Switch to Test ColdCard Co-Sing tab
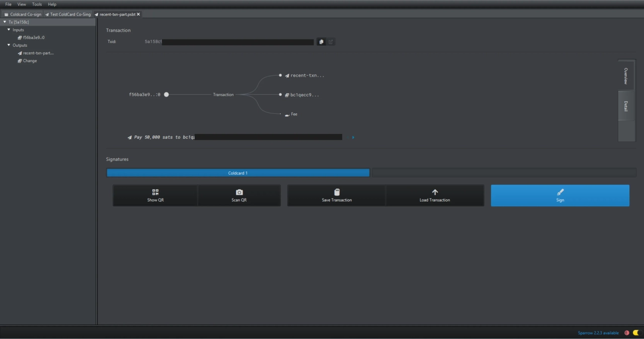The width and height of the screenshot is (644, 339). coord(68,14)
